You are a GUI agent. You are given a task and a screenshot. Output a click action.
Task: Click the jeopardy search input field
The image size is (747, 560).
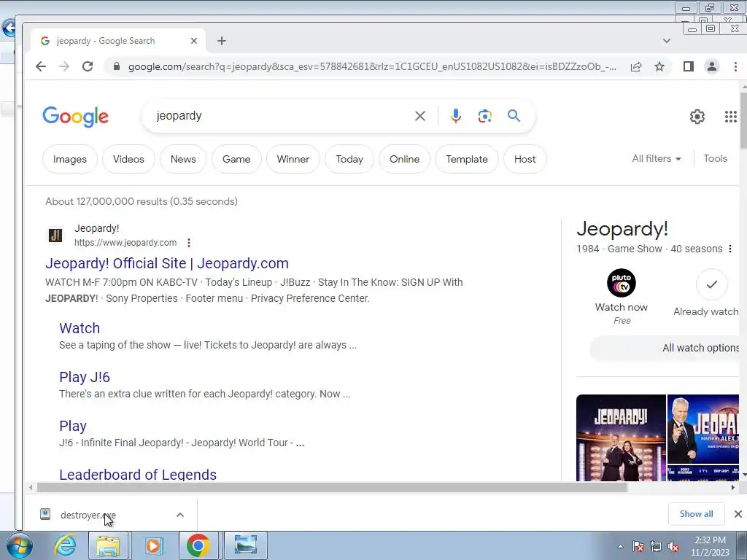coord(281,116)
